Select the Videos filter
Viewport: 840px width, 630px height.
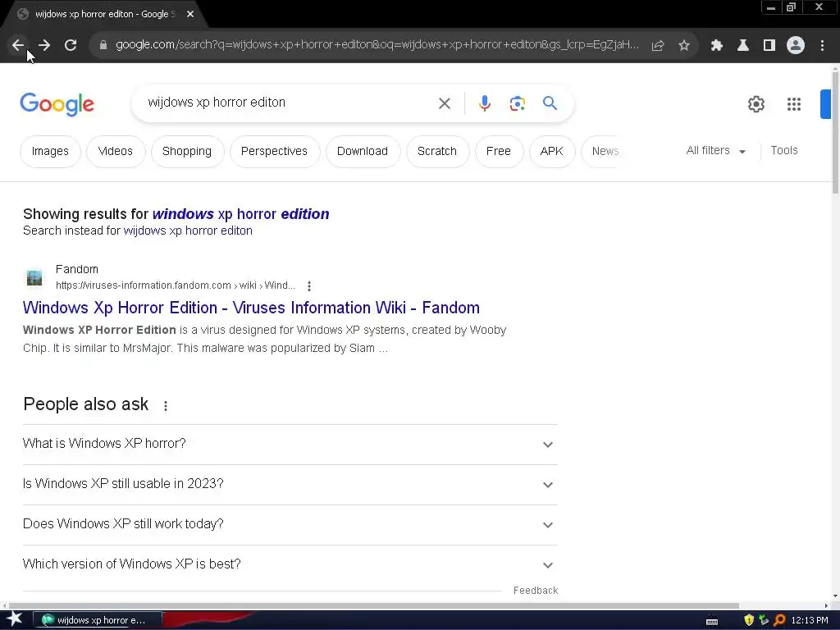coord(115,152)
